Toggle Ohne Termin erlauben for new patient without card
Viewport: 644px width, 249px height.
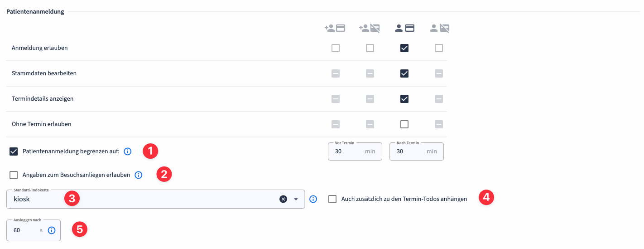pos(370,124)
